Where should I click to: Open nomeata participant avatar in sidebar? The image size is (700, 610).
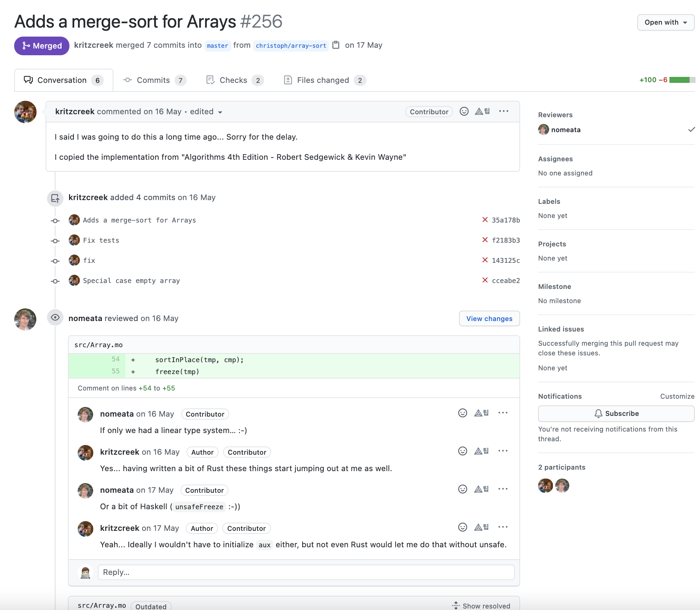coord(562,486)
